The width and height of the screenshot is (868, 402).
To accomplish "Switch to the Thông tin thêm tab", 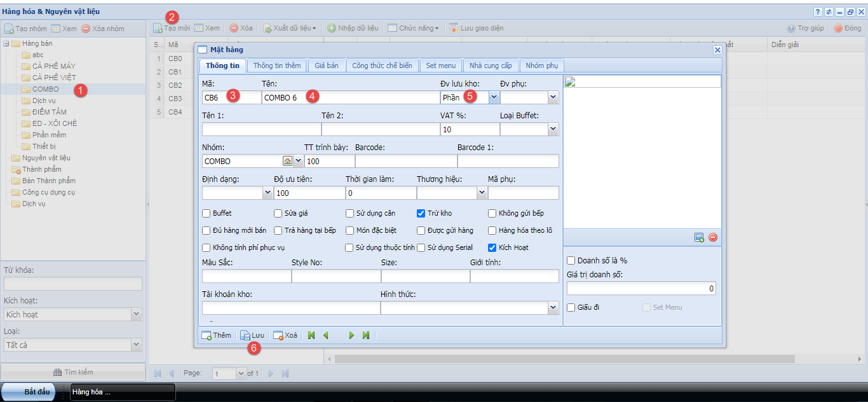I will (277, 66).
